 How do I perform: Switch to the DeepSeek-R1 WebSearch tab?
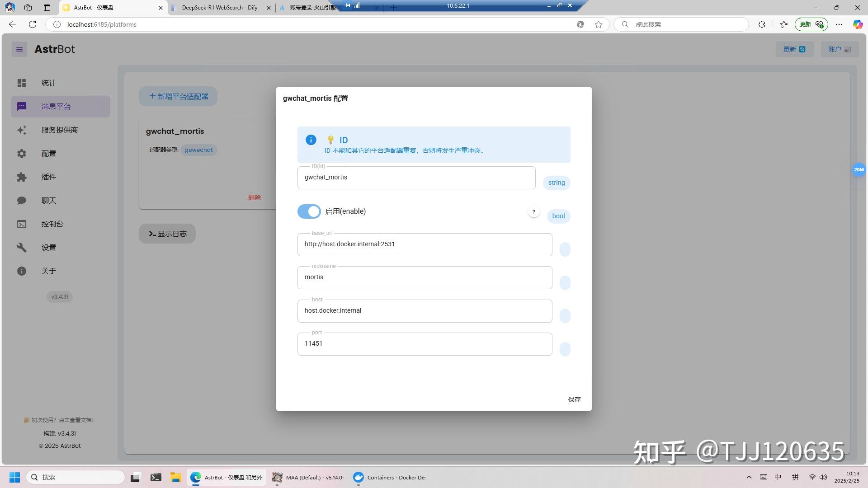point(219,8)
